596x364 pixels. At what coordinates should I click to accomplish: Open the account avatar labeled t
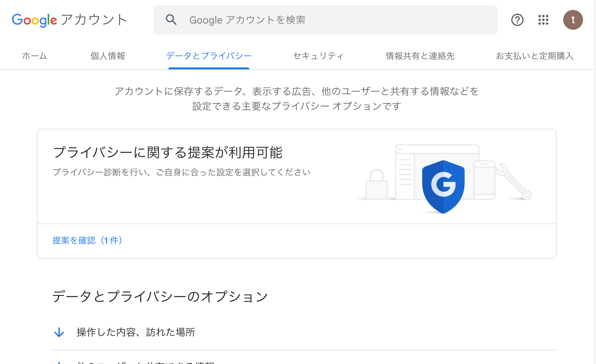[x=573, y=20]
